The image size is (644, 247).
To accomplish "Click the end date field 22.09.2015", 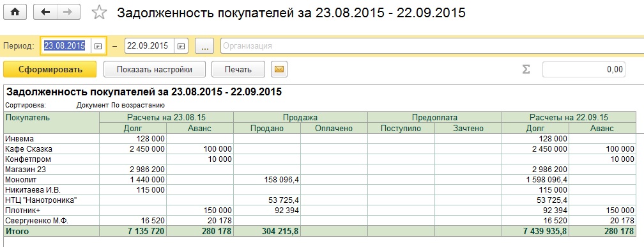I will [x=149, y=46].
